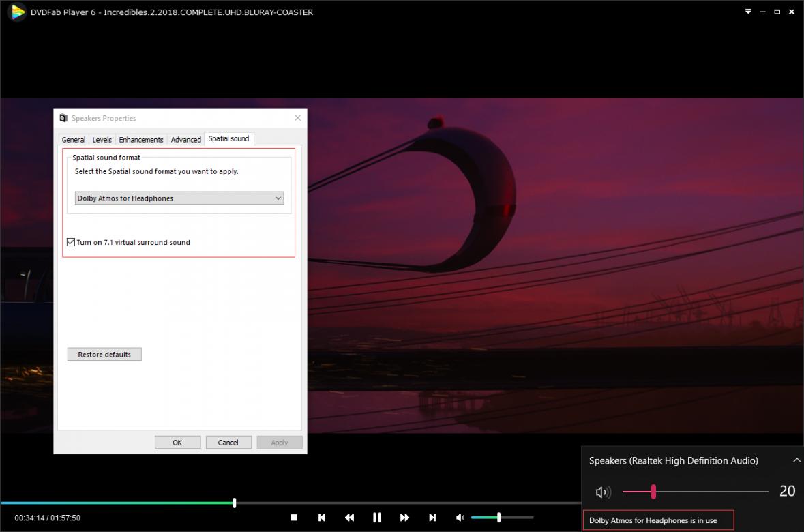The height and width of the screenshot is (532, 804).
Task: Pause the movie playback
Action: coord(377,518)
